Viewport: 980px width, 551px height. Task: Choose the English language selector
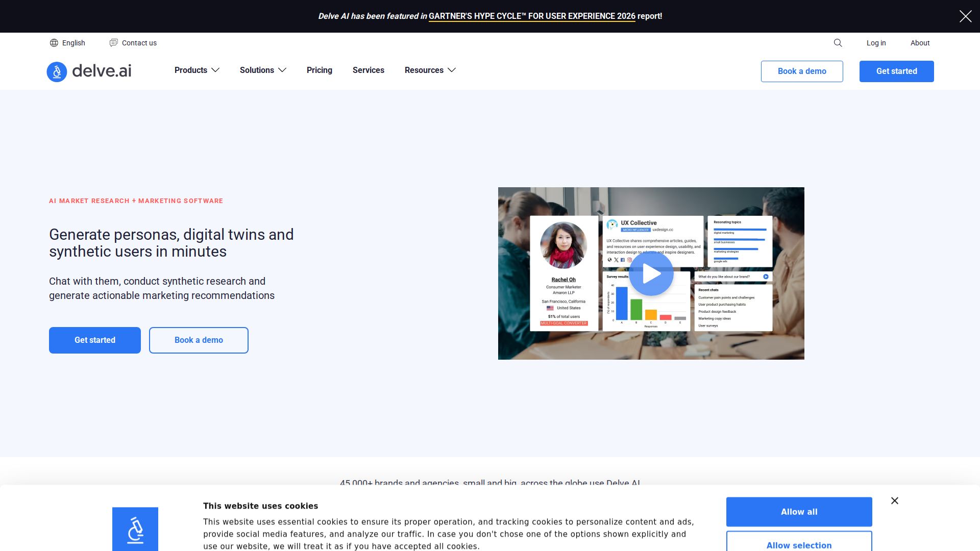(67, 43)
